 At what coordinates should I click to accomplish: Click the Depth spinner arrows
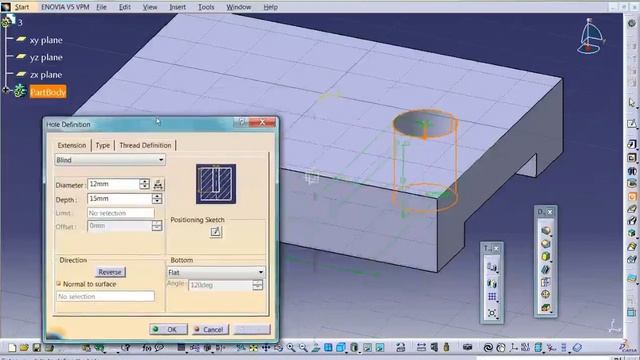[x=157, y=199]
